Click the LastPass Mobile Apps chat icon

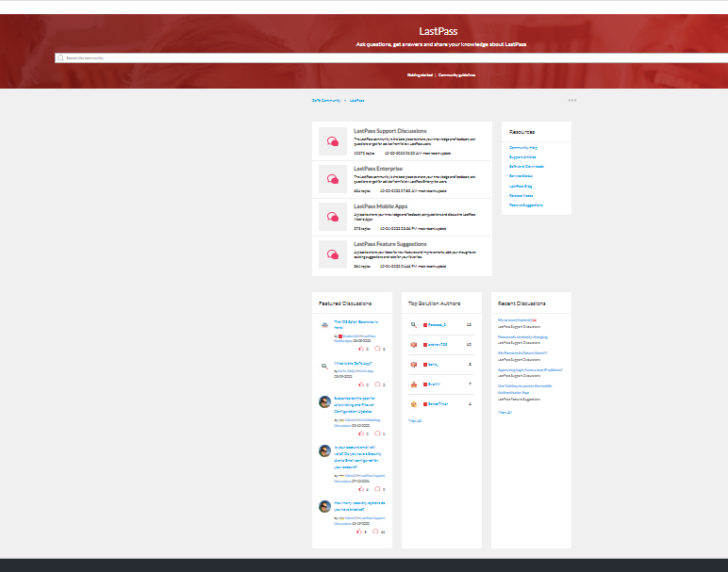point(333,217)
